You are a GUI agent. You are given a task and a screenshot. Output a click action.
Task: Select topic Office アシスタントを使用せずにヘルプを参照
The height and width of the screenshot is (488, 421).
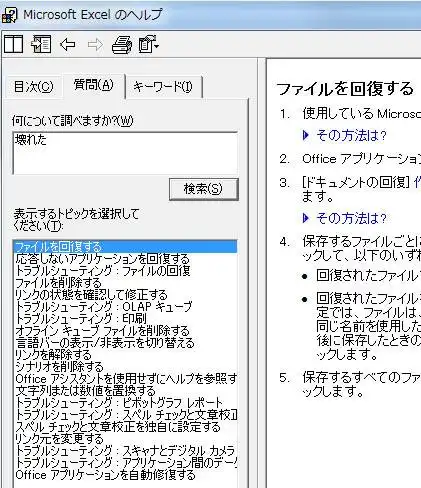coord(126,379)
